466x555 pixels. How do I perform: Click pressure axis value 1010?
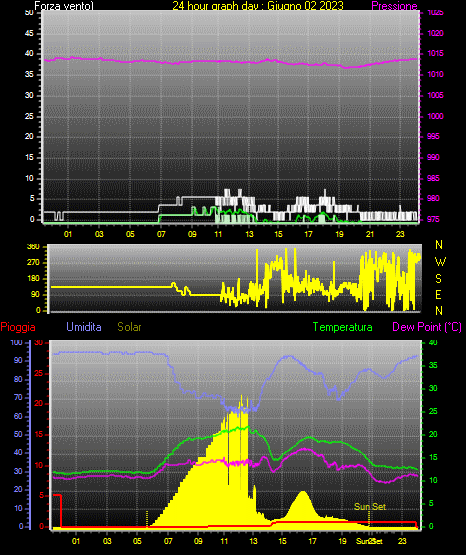(435, 74)
